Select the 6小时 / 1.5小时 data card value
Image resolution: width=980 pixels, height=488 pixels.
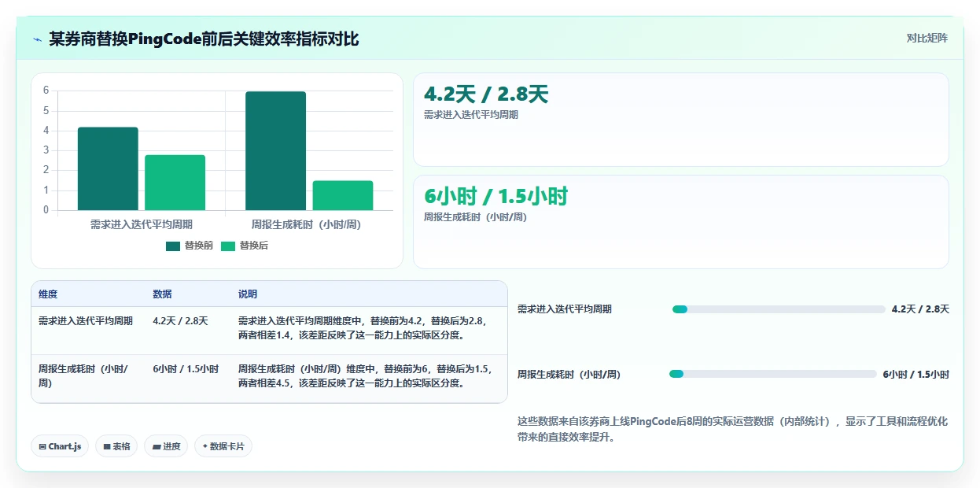pos(496,197)
